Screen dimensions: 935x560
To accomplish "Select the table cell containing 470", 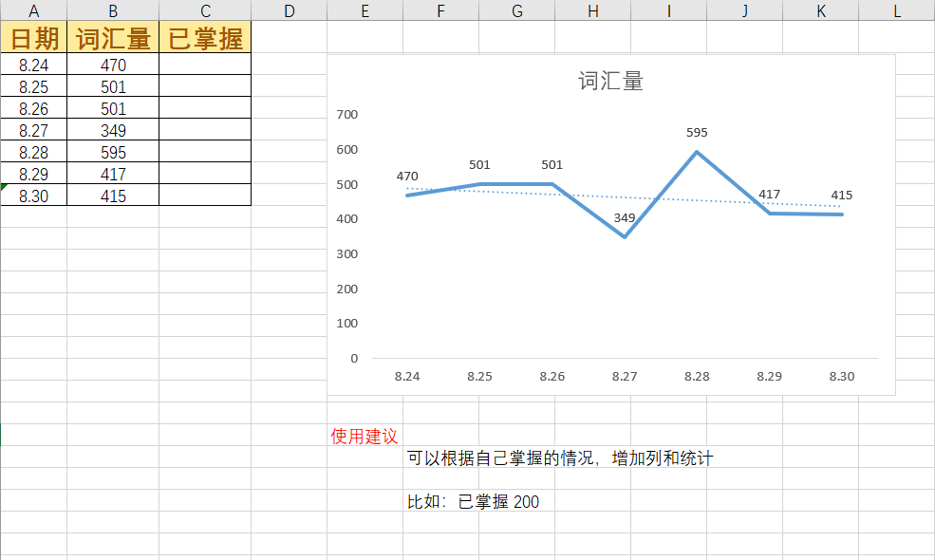I will coord(113,65).
